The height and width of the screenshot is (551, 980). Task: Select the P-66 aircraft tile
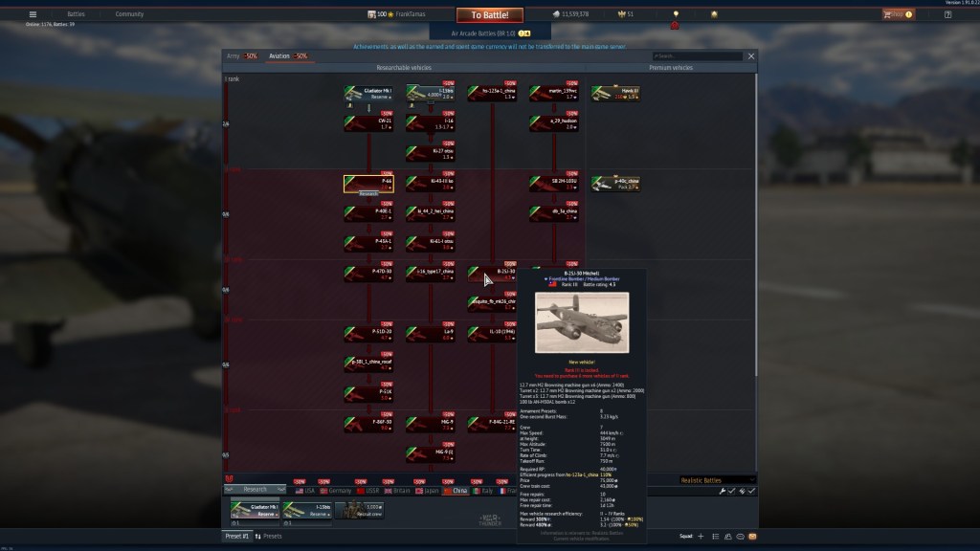click(368, 182)
